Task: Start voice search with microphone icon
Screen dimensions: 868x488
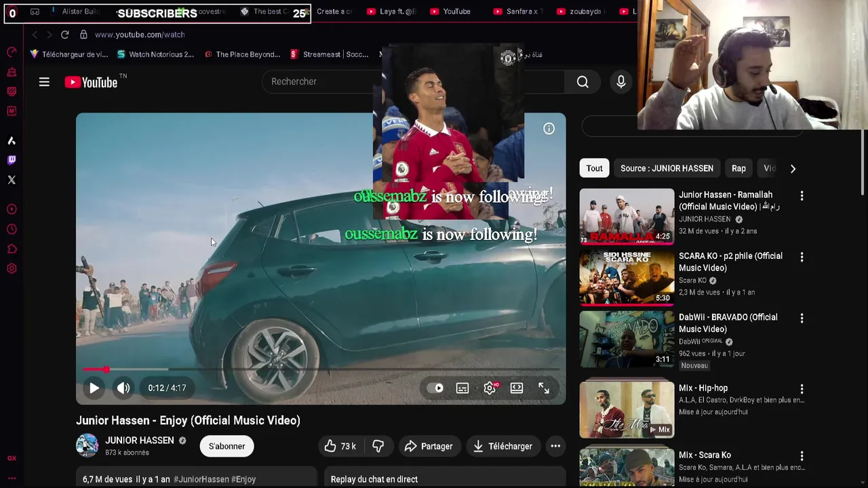Action: (x=621, y=82)
